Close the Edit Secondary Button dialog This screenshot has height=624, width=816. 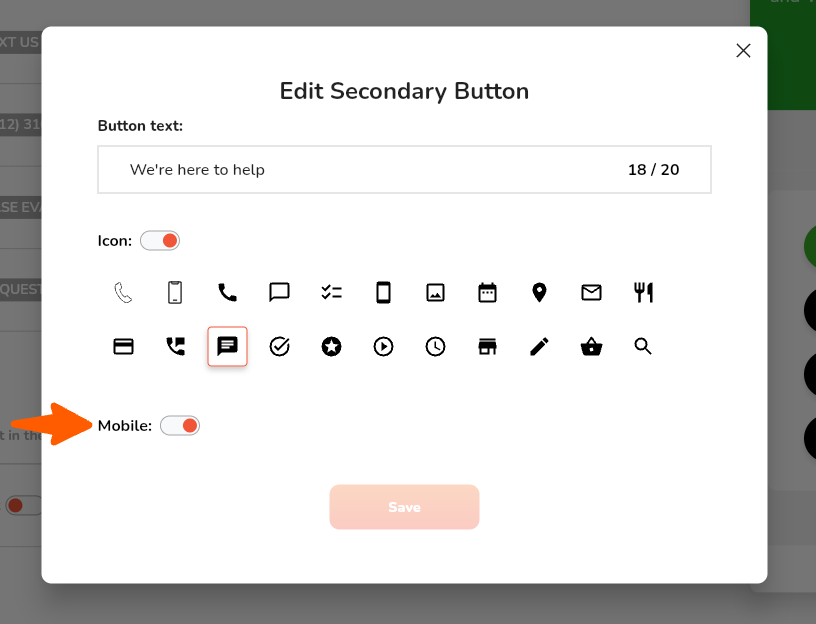[x=743, y=50]
